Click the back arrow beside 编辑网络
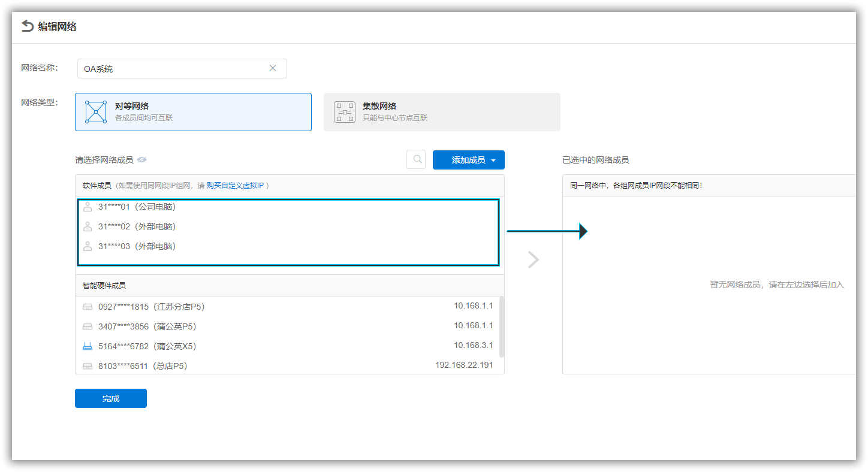The width and height of the screenshot is (868, 472). click(x=28, y=26)
